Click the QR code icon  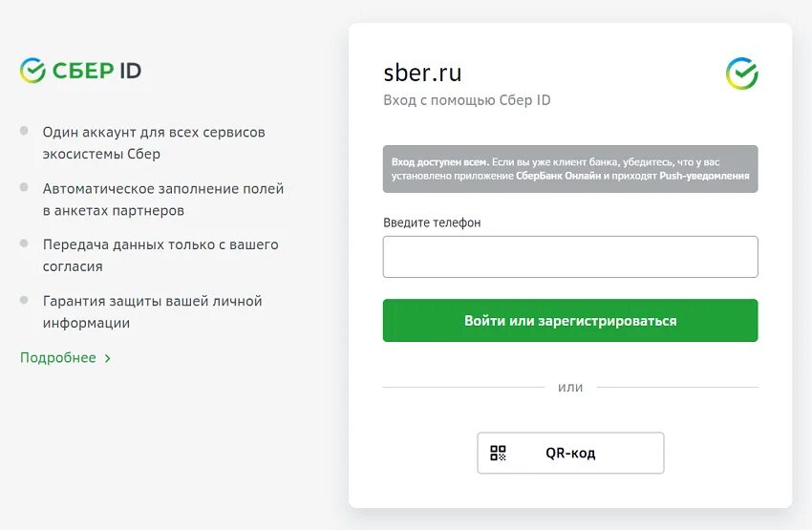(498, 453)
